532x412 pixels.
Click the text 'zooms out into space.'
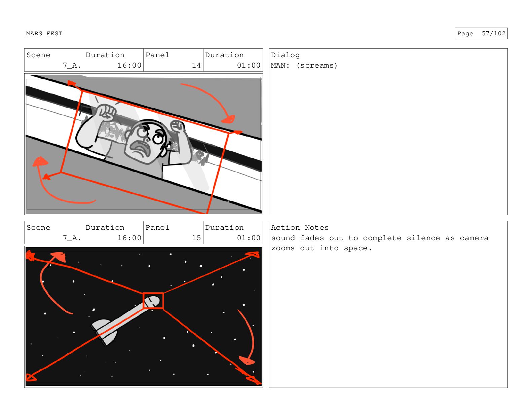[x=321, y=248]
